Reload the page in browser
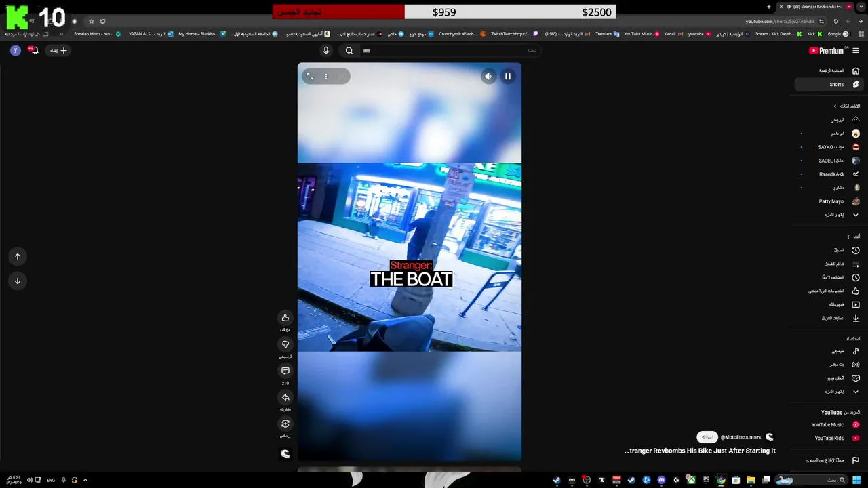 (x=835, y=22)
